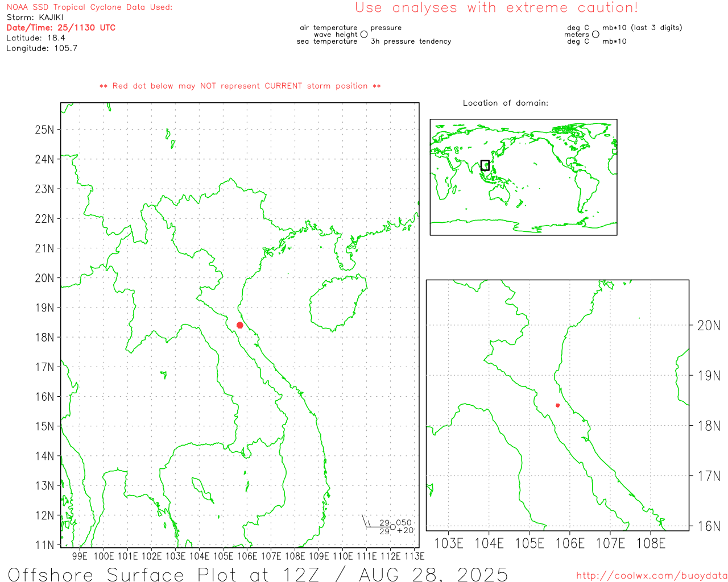Click Hainan island outline on main map

[338, 304]
